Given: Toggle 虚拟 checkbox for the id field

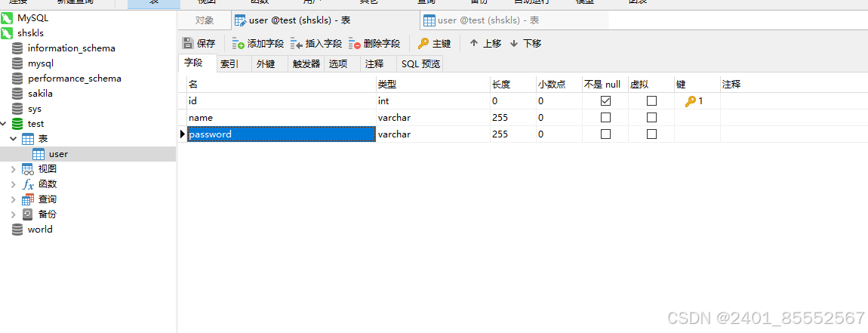Looking at the screenshot, I should 651,101.
